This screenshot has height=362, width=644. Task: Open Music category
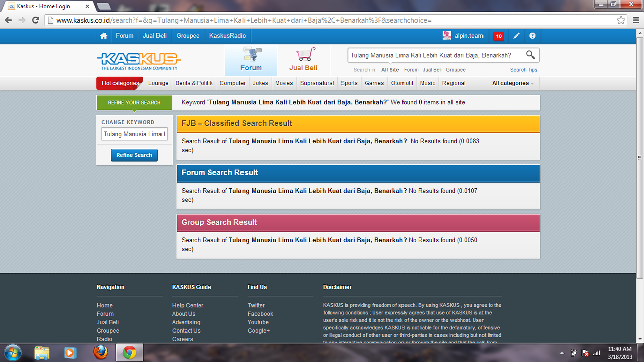click(x=428, y=83)
